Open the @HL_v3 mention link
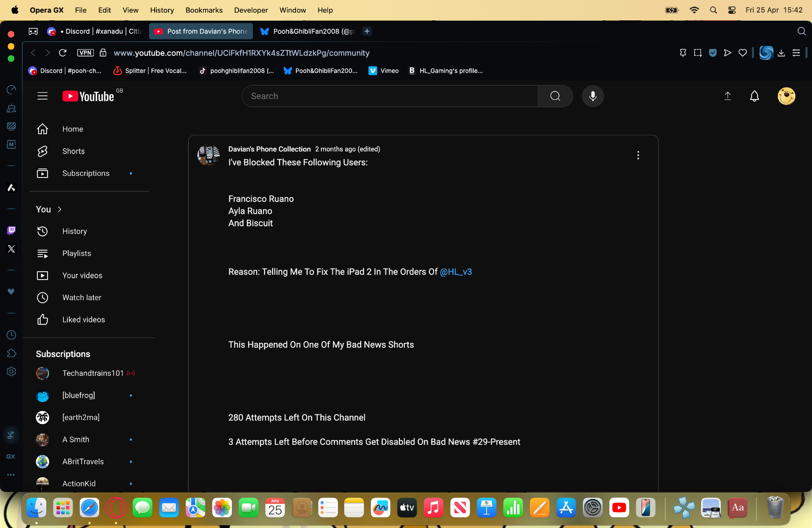The width and height of the screenshot is (812, 528). [456, 272]
